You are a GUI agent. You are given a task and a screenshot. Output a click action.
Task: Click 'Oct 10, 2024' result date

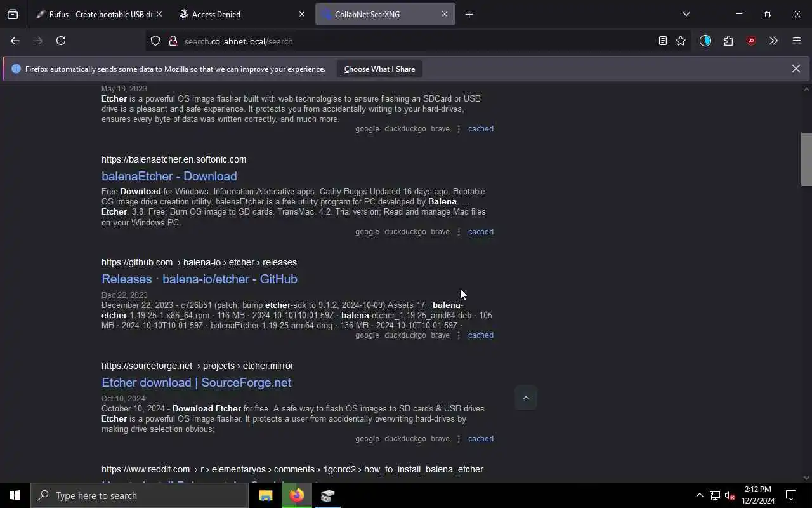pyautogui.click(x=123, y=398)
